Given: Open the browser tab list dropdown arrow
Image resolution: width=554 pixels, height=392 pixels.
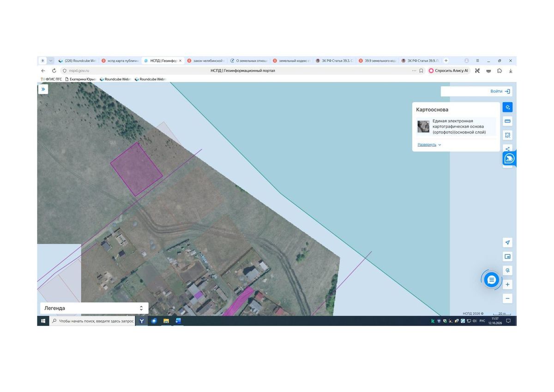Looking at the screenshot, I should pos(51,60).
